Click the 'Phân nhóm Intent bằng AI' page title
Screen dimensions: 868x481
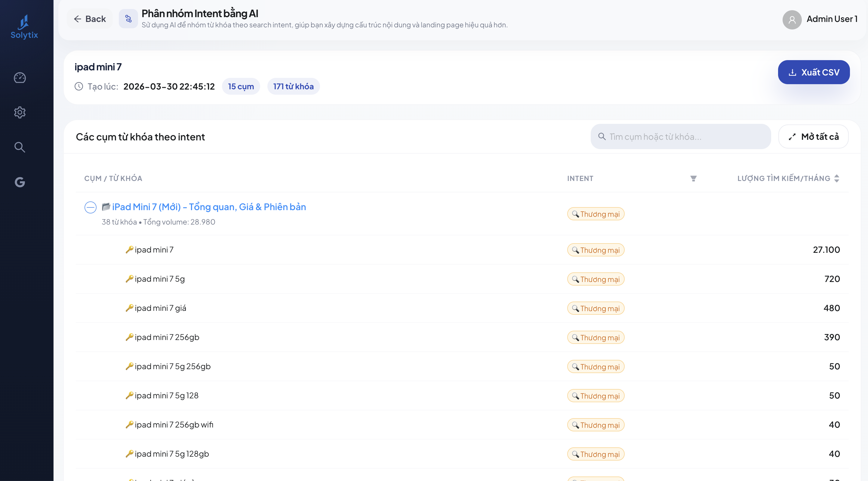200,14
